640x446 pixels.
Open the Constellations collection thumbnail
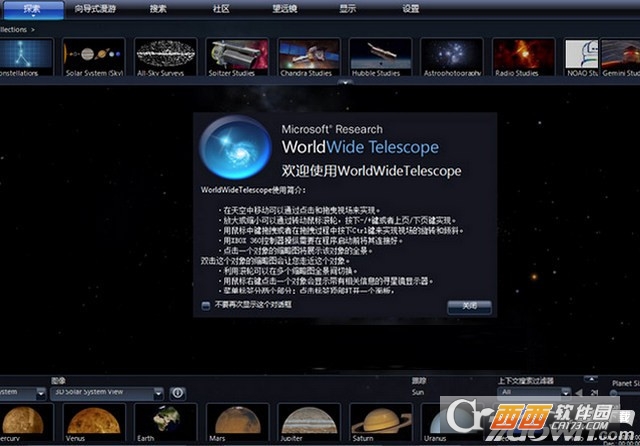[x=25, y=57]
